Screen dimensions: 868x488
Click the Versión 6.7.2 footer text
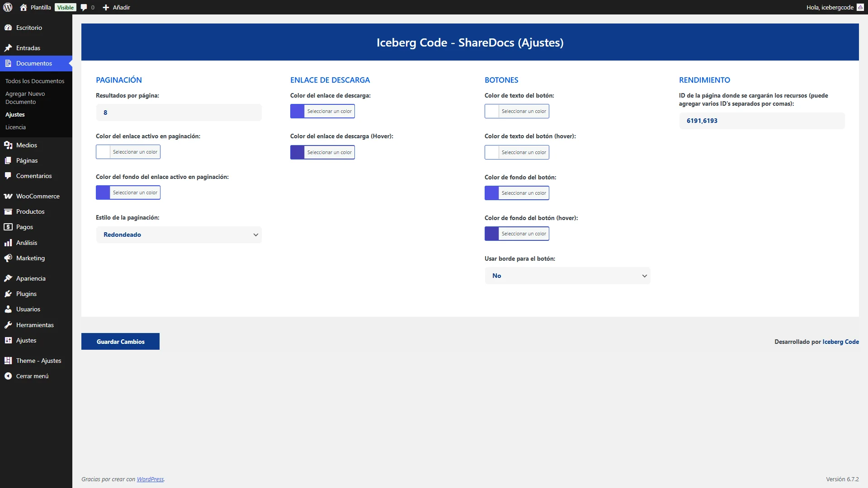[x=842, y=479]
